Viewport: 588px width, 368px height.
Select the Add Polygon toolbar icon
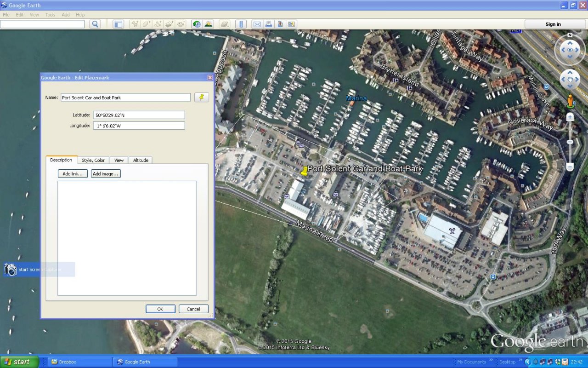coord(147,24)
